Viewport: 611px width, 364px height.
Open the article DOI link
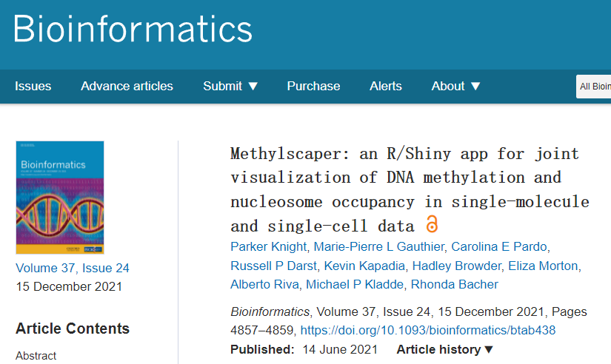(x=428, y=330)
